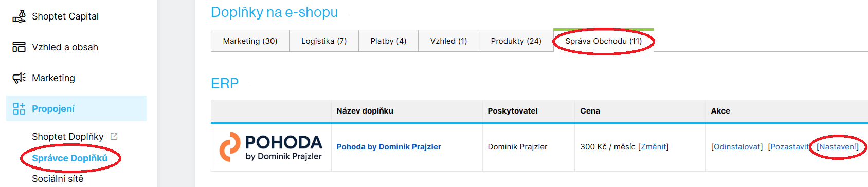
Task: Click external link icon next to Shoptet Doplňky
Action: (x=114, y=137)
